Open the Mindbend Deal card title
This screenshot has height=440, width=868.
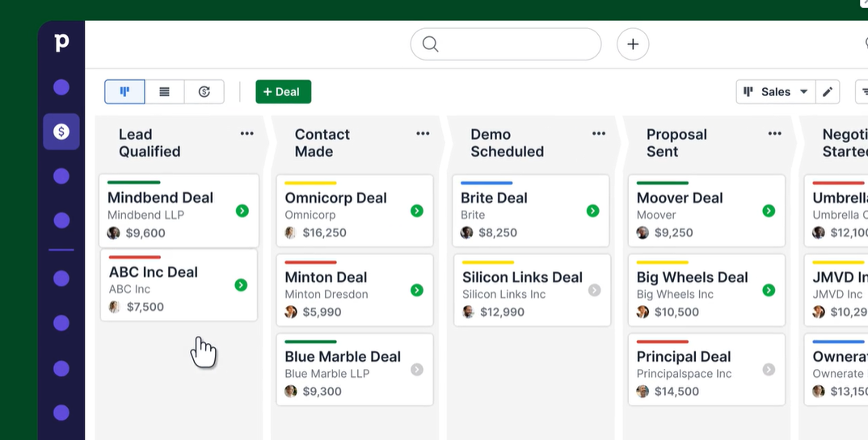click(160, 198)
